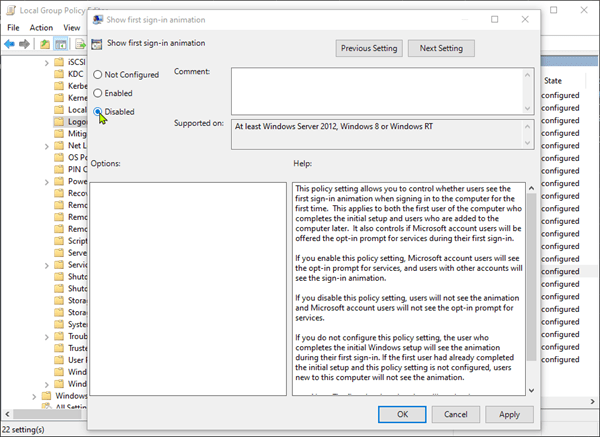Open the Action menu
Image resolution: width=600 pixels, height=437 pixels.
click(43, 27)
